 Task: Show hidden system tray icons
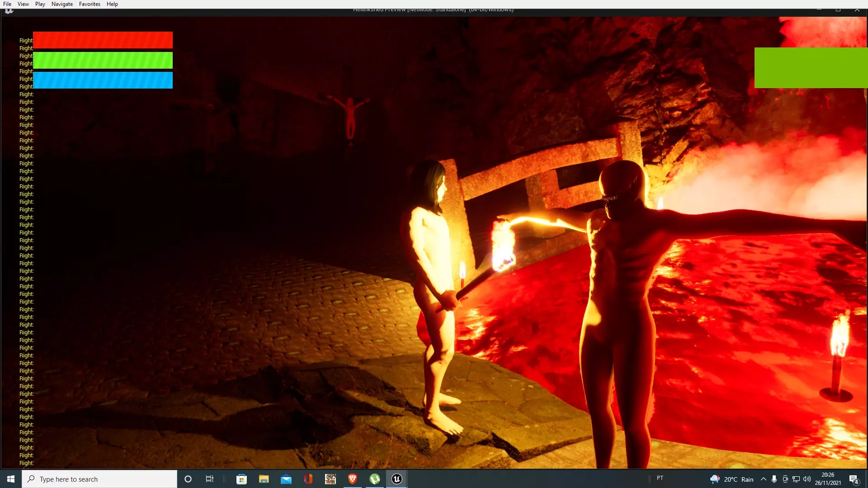pos(764,479)
